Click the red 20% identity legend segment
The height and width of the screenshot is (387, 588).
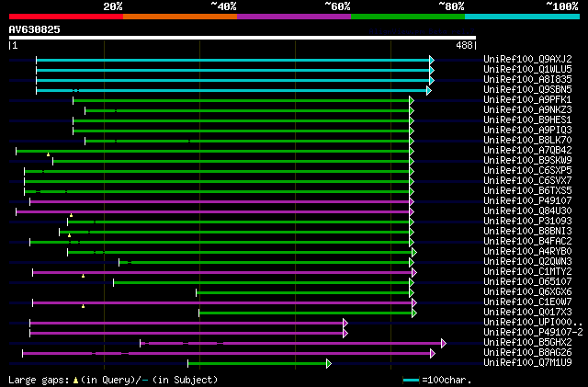pyautogui.click(x=66, y=17)
